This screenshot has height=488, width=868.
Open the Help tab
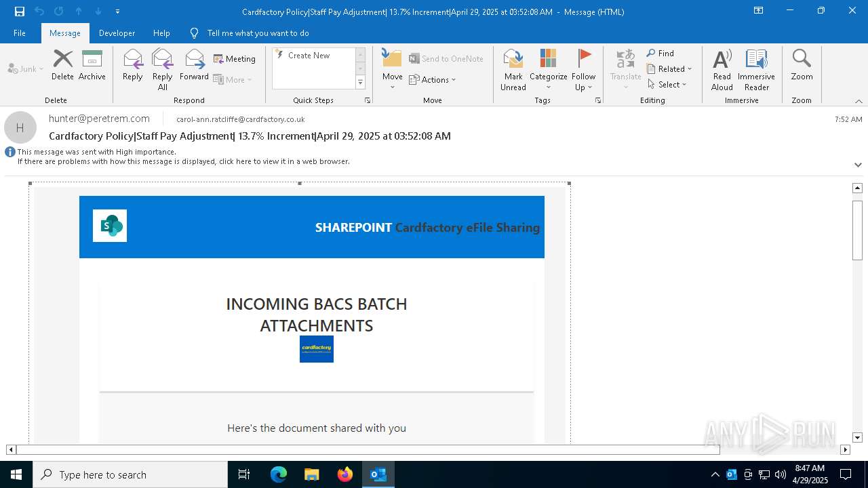[x=161, y=33]
